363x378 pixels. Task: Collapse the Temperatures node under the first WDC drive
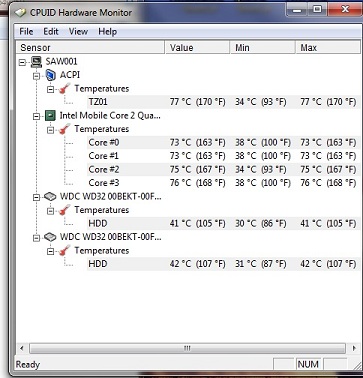point(51,211)
